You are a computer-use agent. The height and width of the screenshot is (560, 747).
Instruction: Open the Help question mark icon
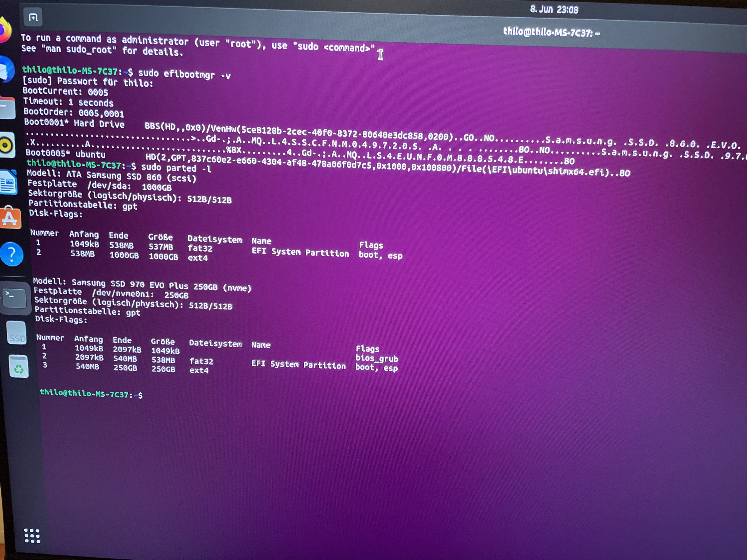pyautogui.click(x=12, y=254)
